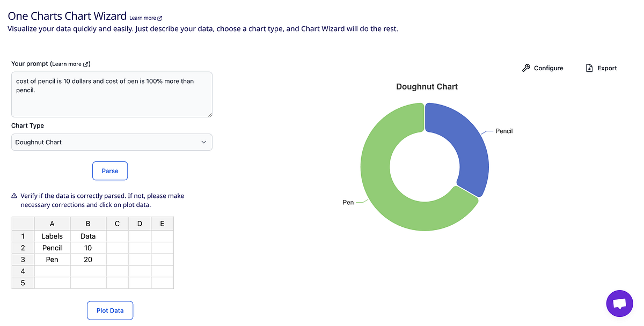Click the warning triangle icon in the verify message
The width and height of the screenshot is (644, 326).
(14, 196)
